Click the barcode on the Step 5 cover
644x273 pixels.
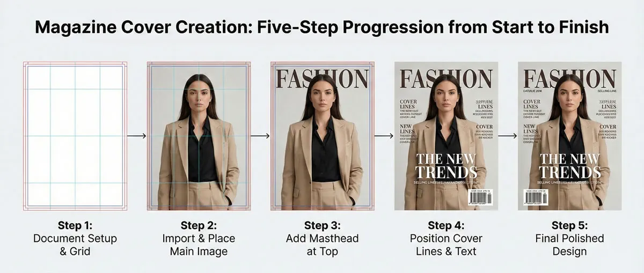pos(535,198)
